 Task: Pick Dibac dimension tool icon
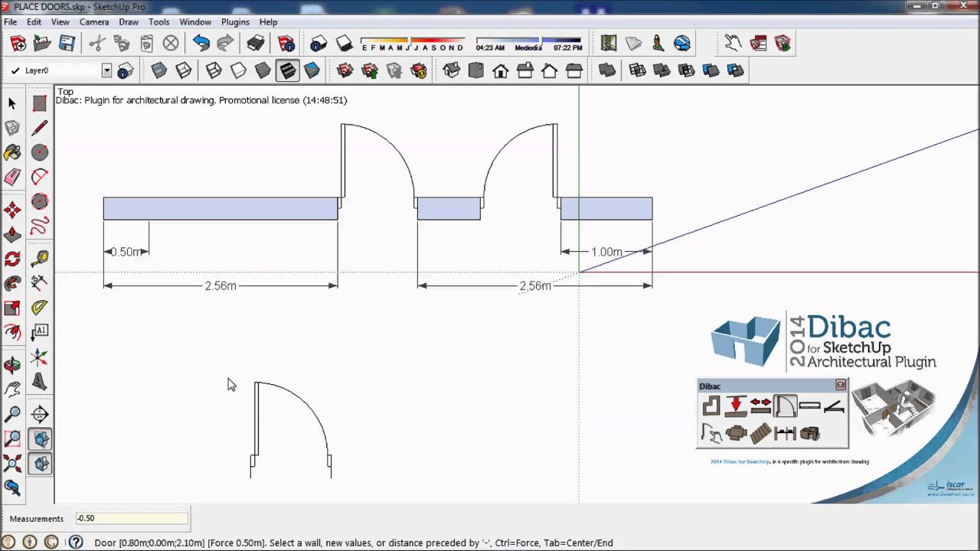pos(785,434)
